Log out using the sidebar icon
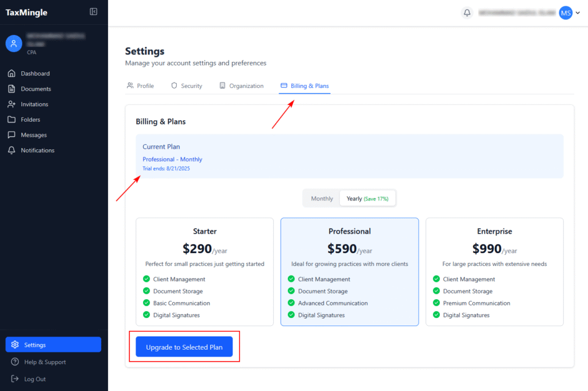 pyautogui.click(x=15, y=379)
